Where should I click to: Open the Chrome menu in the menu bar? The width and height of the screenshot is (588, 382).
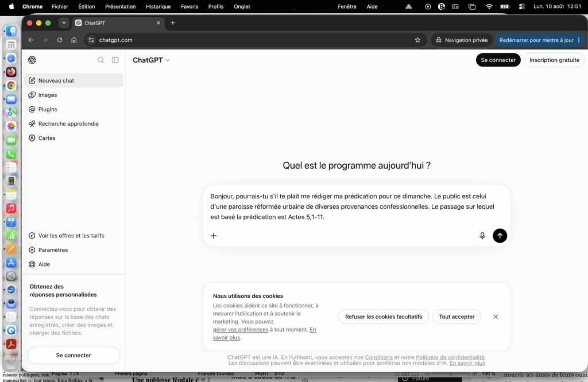32,6
